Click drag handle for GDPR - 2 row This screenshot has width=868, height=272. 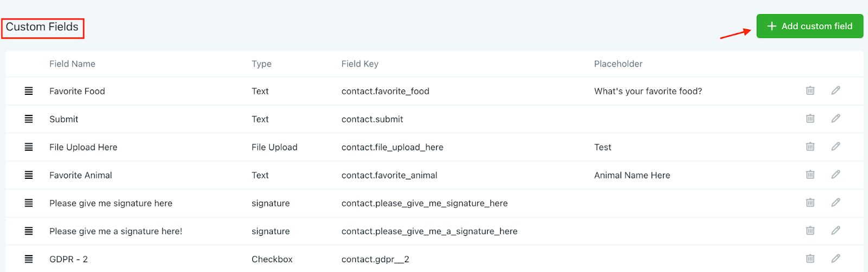pos(29,259)
